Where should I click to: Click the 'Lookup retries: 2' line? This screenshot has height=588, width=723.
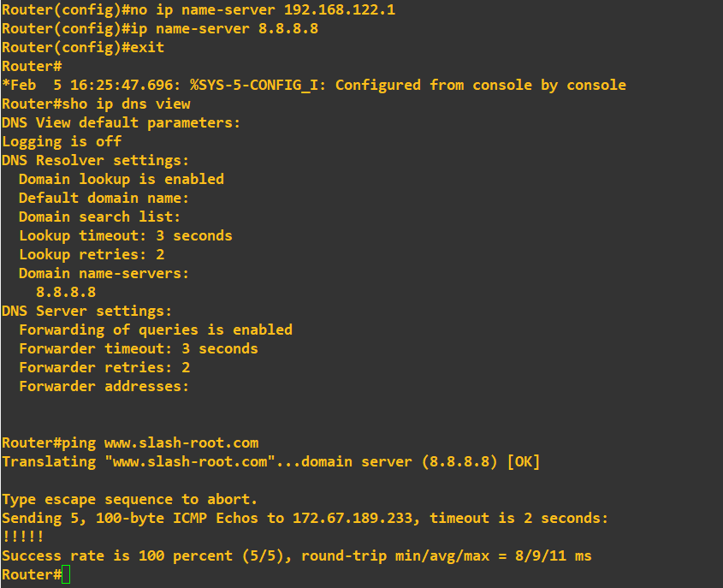pos(91,255)
